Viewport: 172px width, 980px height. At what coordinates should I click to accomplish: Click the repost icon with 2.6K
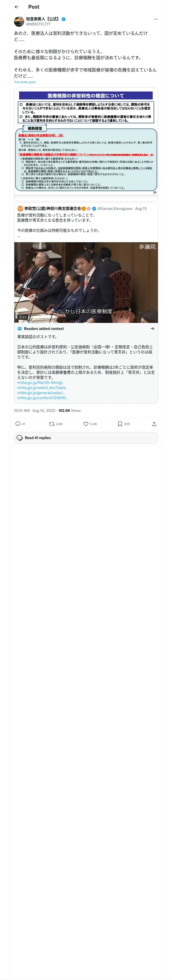(x=51, y=424)
